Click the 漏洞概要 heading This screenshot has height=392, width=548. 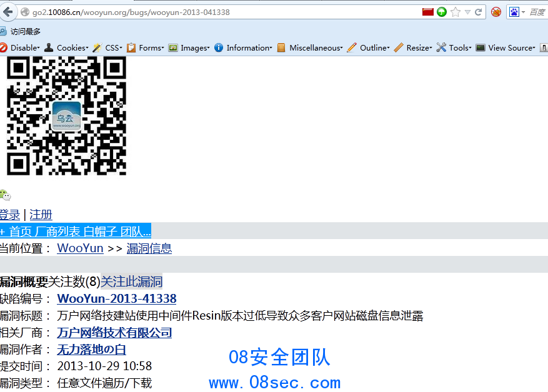(x=24, y=282)
